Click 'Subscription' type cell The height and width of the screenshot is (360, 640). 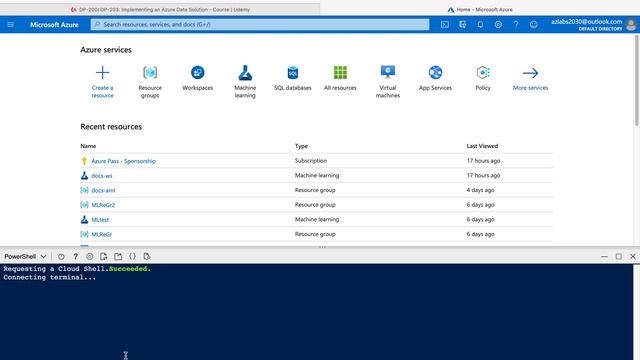311,160
